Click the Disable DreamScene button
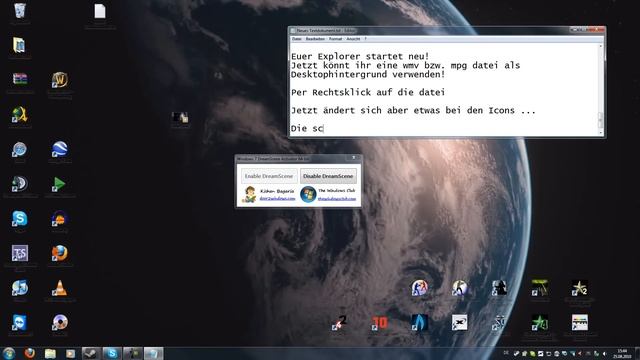640x360 pixels. tap(328, 176)
